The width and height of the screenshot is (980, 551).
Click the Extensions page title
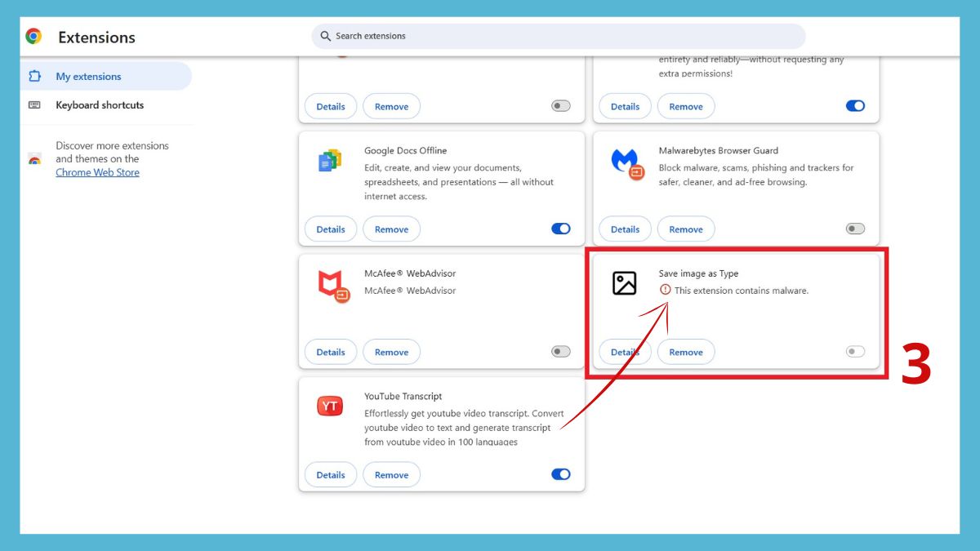(96, 37)
